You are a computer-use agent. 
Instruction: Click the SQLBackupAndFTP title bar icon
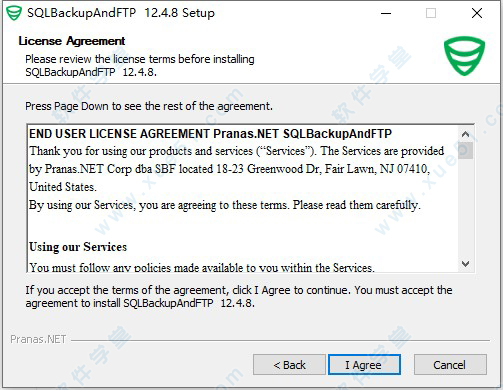14,13
